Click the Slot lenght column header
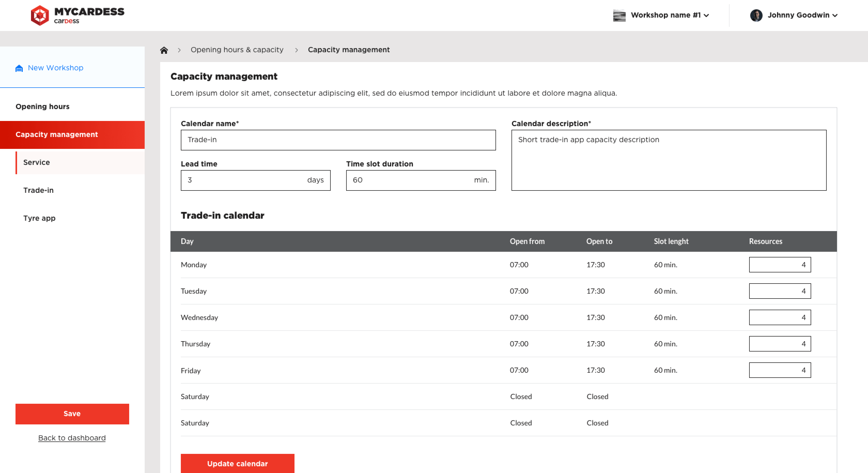 pyautogui.click(x=671, y=241)
